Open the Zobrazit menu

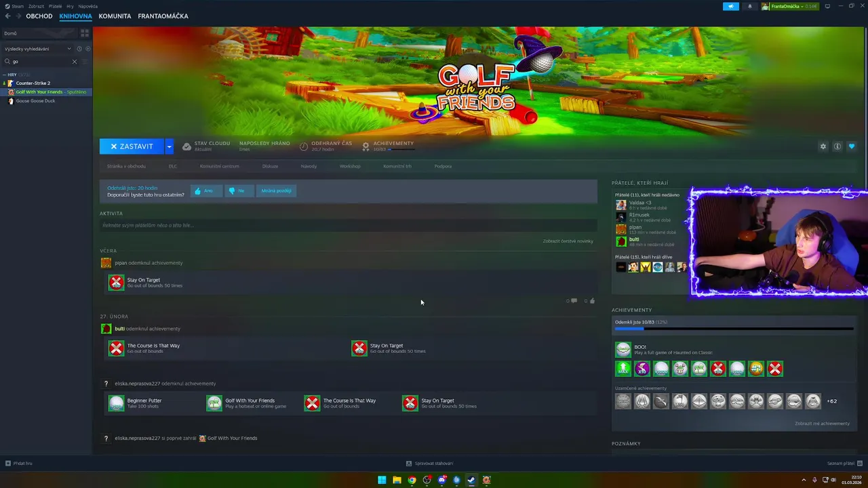[x=36, y=6]
